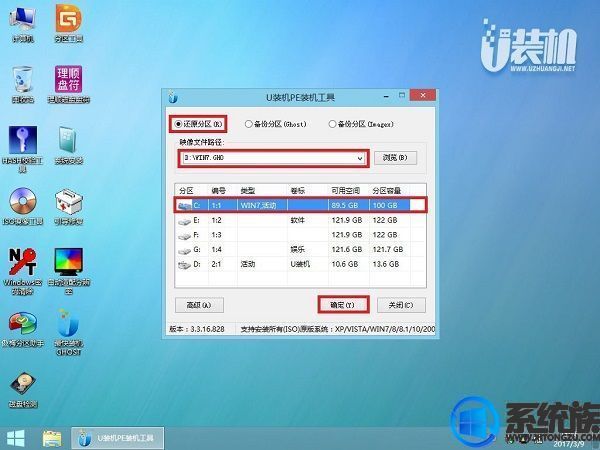Select the 备份分区(Ghost) radio button
The image size is (600, 450).
click(x=248, y=124)
